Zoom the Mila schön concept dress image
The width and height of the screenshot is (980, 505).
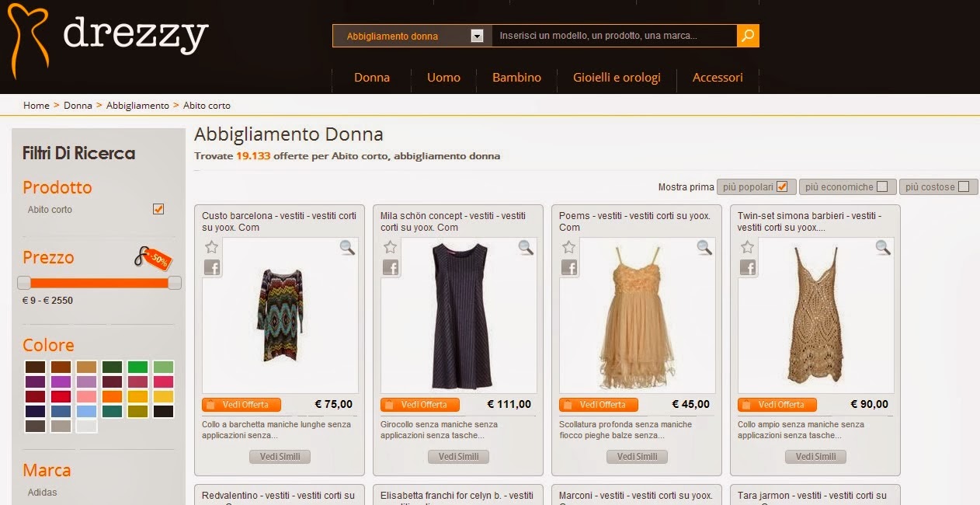pyautogui.click(x=526, y=248)
